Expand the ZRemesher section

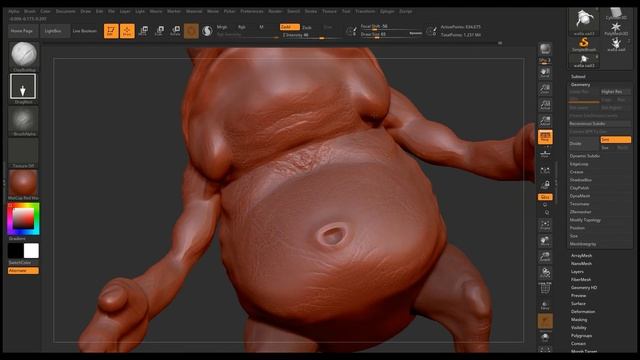[x=580, y=212]
